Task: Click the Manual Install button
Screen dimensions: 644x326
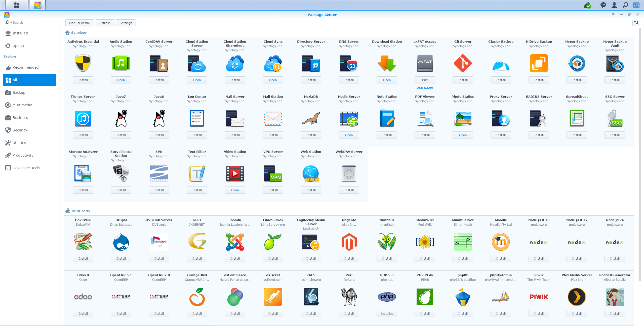Action: click(x=80, y=23)
